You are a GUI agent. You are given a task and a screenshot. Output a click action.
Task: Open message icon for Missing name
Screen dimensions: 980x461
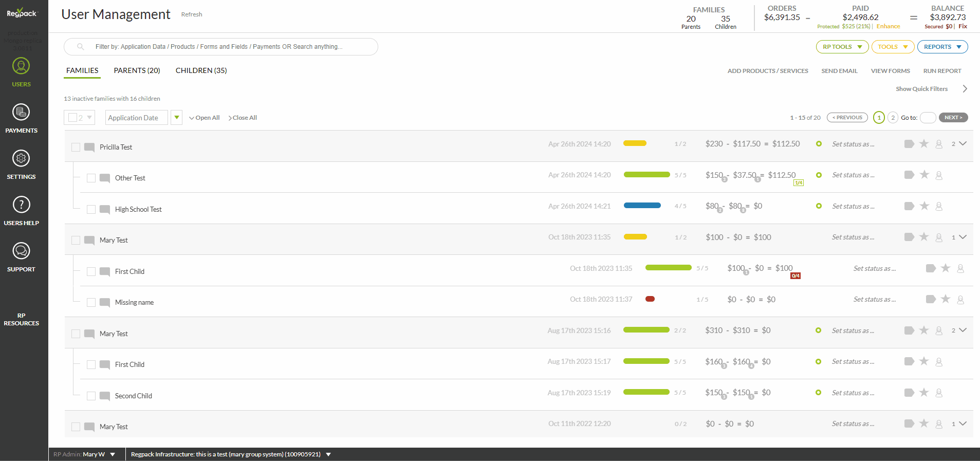[x=105, y=303]
